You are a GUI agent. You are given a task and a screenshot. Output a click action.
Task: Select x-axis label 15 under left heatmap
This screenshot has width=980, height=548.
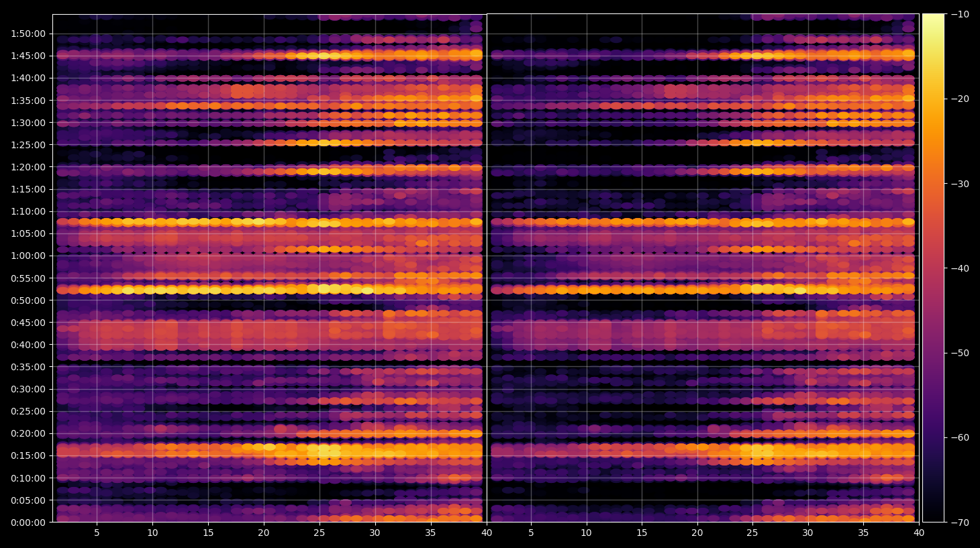[x=208, y=533]
